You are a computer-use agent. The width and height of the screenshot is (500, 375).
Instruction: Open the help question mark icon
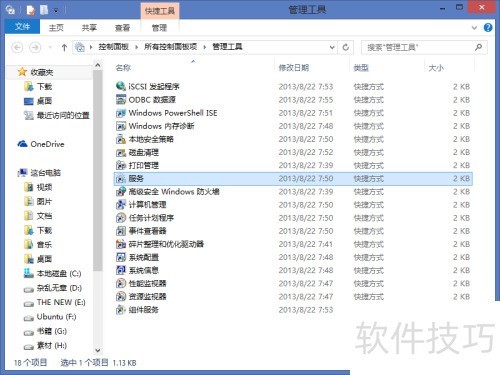(x=488, y=28)
